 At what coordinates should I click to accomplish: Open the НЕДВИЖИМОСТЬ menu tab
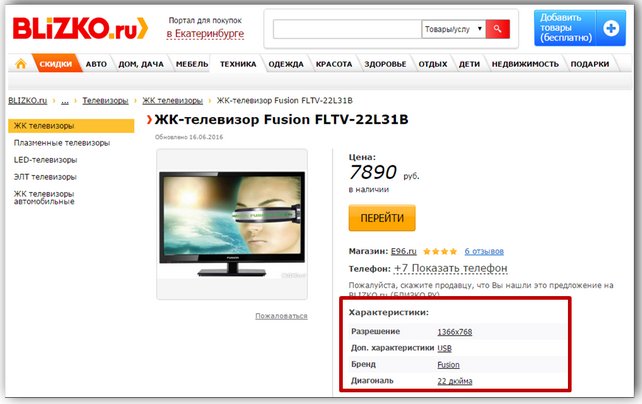[525, 64]
